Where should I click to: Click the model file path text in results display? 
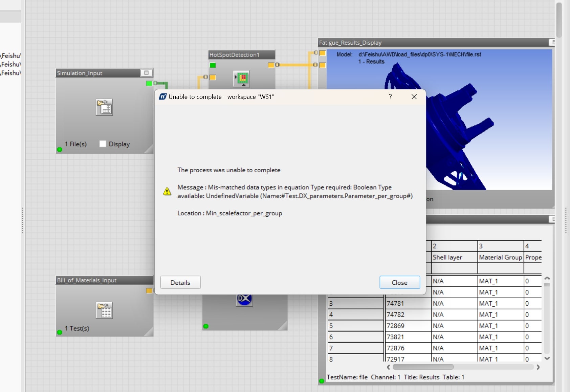pos(420,55)
